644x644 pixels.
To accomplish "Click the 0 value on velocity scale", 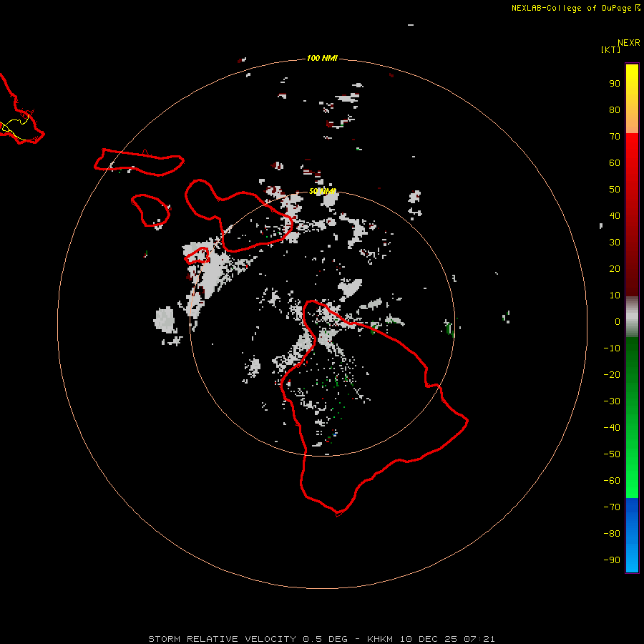I will (618, 321).
